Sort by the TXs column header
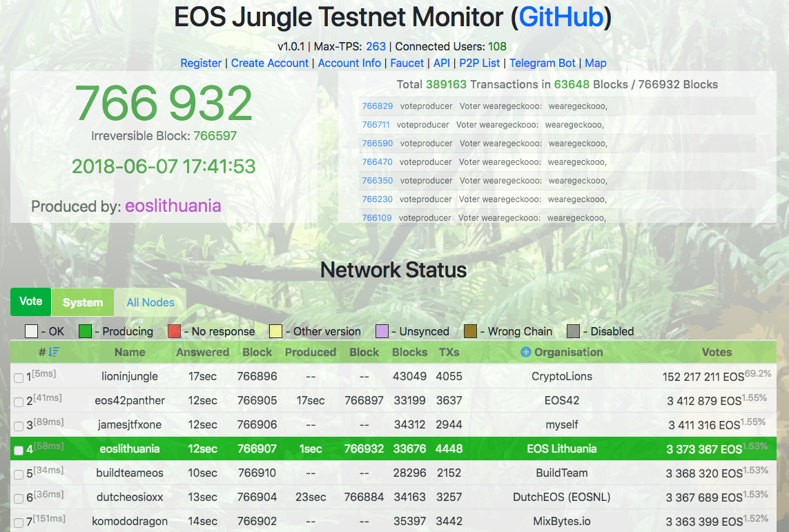 click(449, 352)
